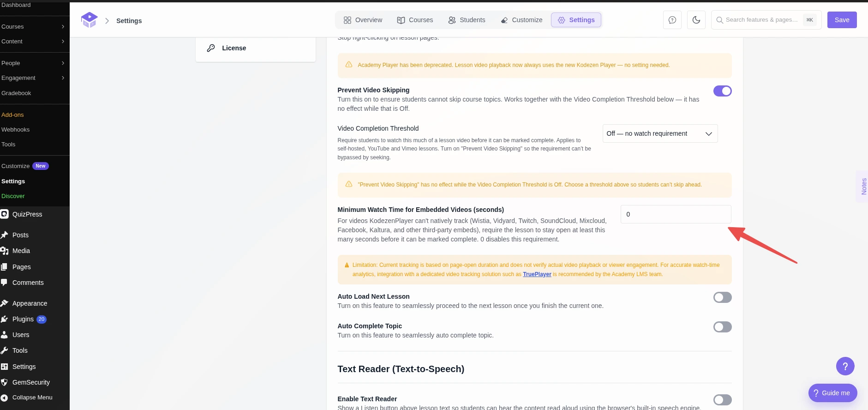Click the Plugins plug icon

tap(5, 319)
